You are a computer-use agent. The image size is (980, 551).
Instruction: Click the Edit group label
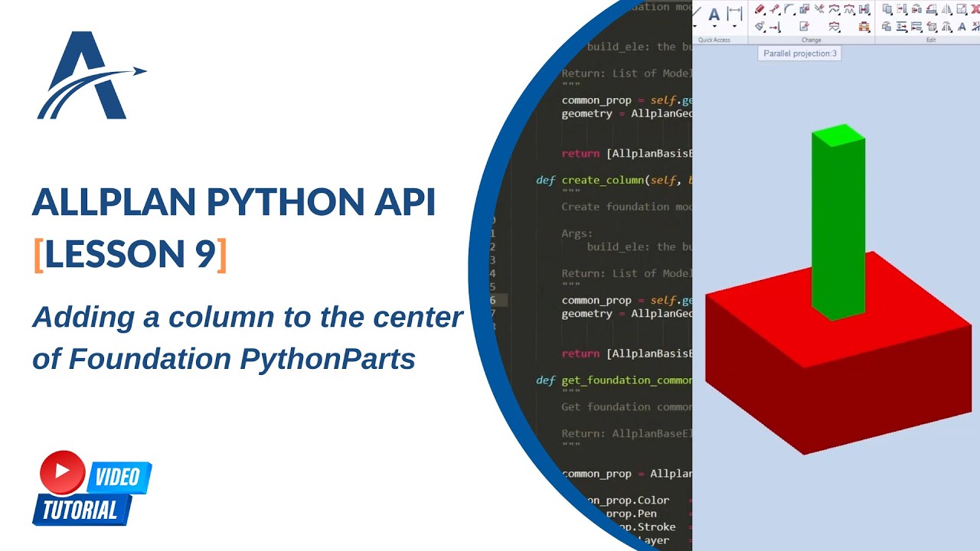pyautogui.click(x=931, y=40)
